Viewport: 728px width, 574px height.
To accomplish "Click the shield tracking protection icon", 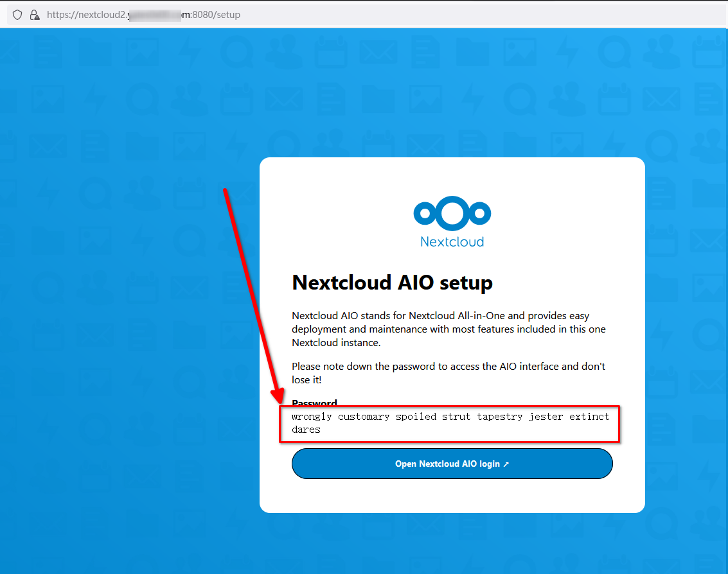I will [x=17, y=14].
